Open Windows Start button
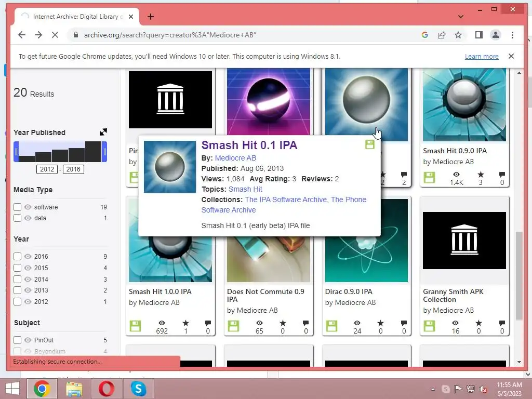Image resolution: width=532 pixels, height=399 pixels. (12, 389)
